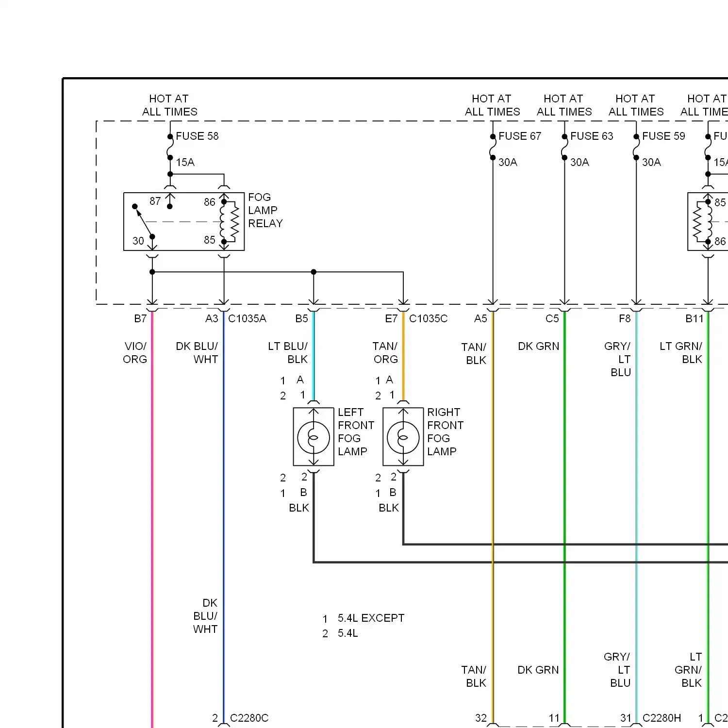Click relay terminal number 87
728x728 pixels.
pos(155,201)
